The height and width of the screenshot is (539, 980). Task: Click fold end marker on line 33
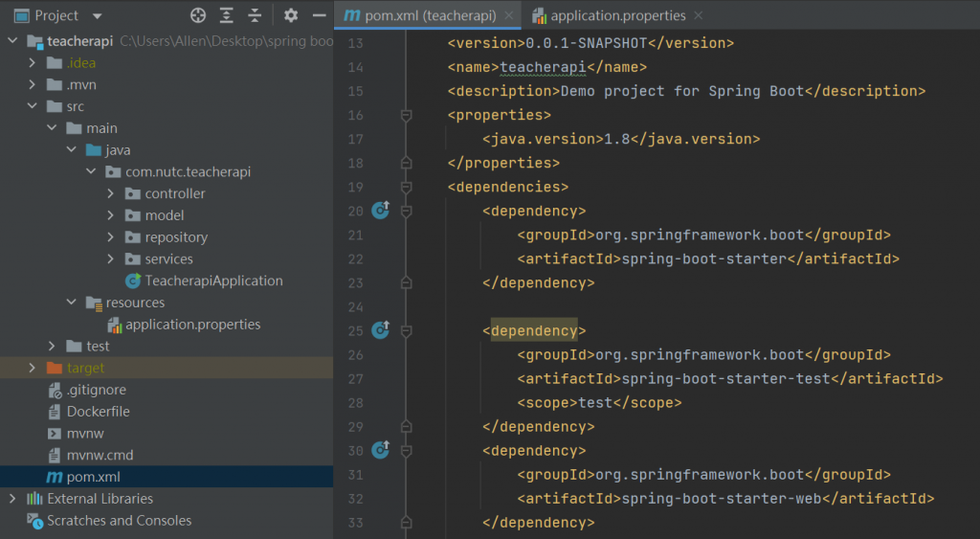pyautogui.click(x=406, y=522)
